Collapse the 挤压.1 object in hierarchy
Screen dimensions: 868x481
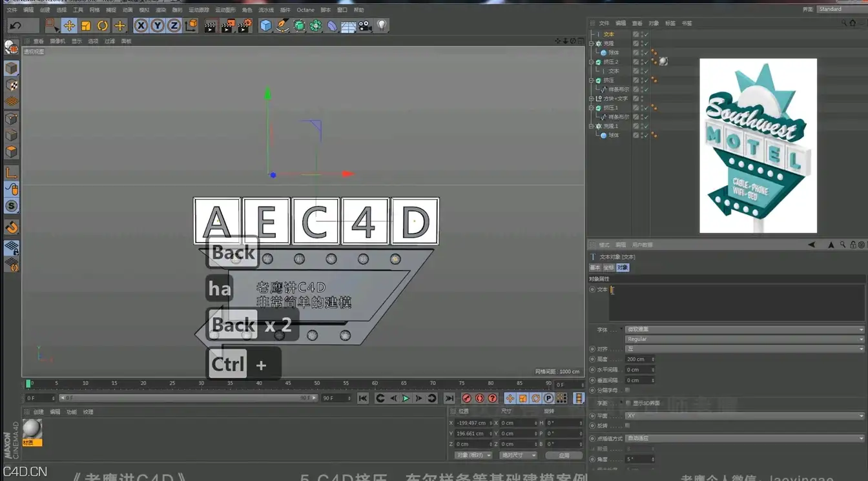click(591, 108)
